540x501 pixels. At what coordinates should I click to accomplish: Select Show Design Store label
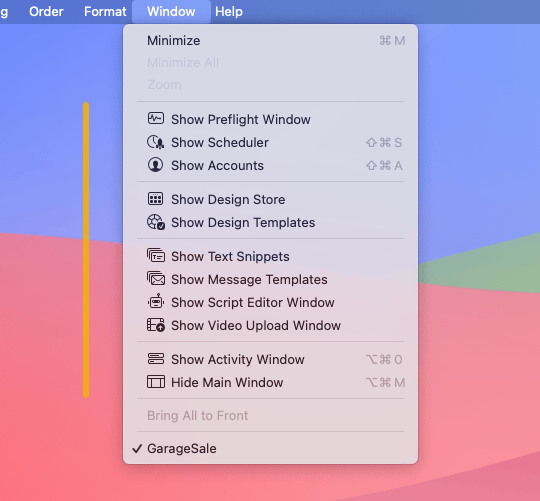pos(228,199)
